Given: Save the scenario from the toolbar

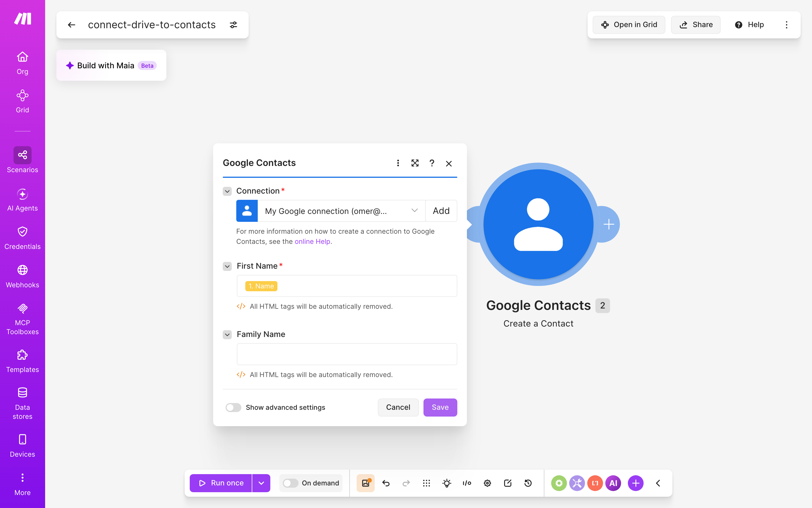Looking at the screenshot, I should (366, 483).
